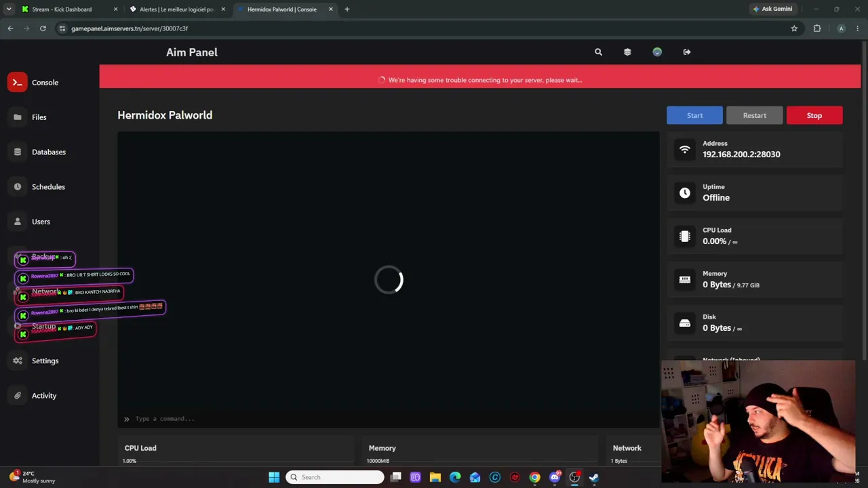Open Discord from the taskbar
The width and height of the screenshot is (868, 488).
[555, 477]
